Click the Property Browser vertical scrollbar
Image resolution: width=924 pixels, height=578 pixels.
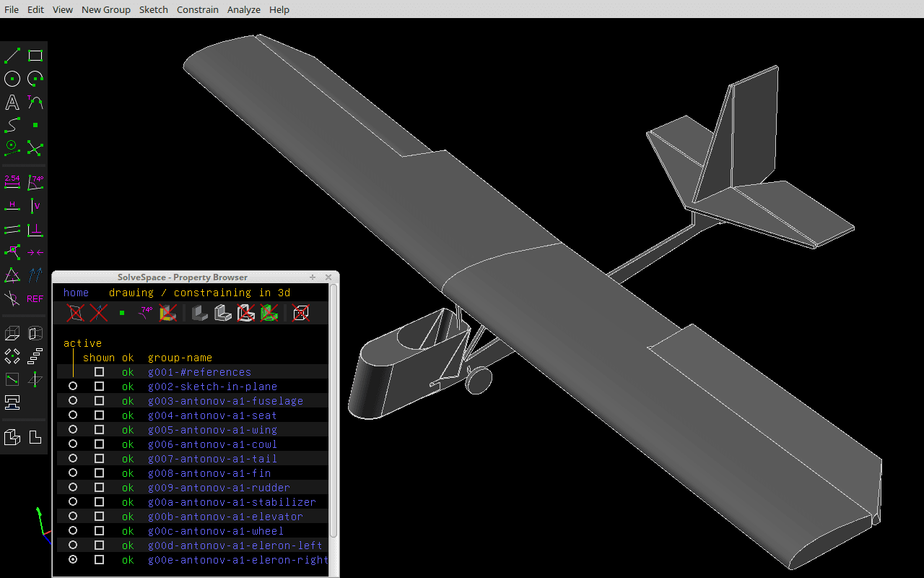coord(334,426)
